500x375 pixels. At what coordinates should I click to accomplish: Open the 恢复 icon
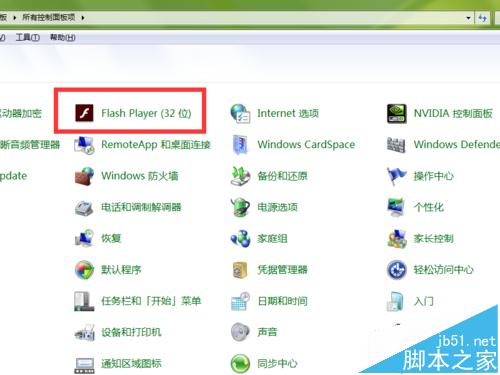[x=84, y=238]
